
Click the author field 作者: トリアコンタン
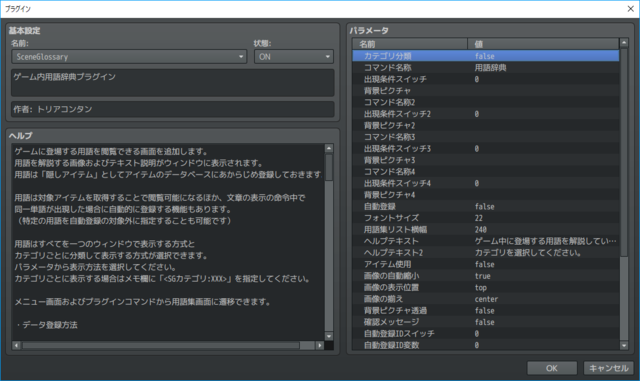[173, 109]
